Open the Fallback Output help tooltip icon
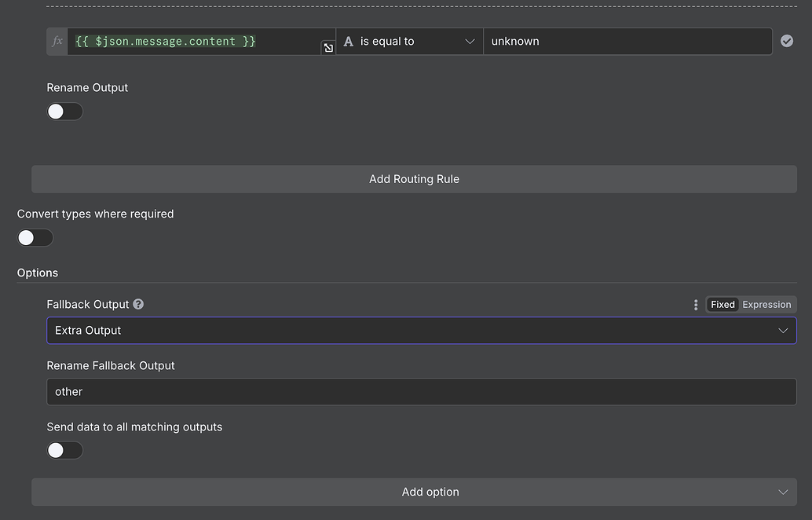The image size is (812, 520). (140, 304)
